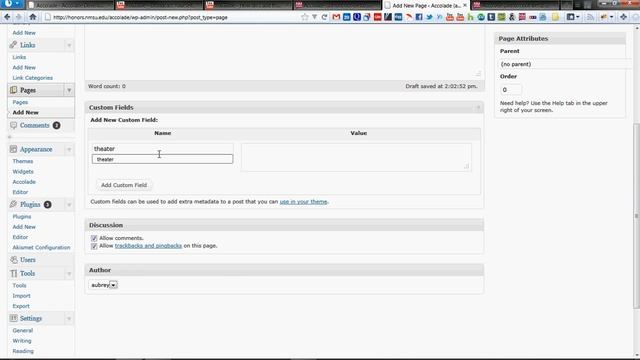The height and width of the screenshot is (360, 640).
Task: Open the Twitter bird bookmark icon
Action: pyautogui.click(x=429, y=17)
